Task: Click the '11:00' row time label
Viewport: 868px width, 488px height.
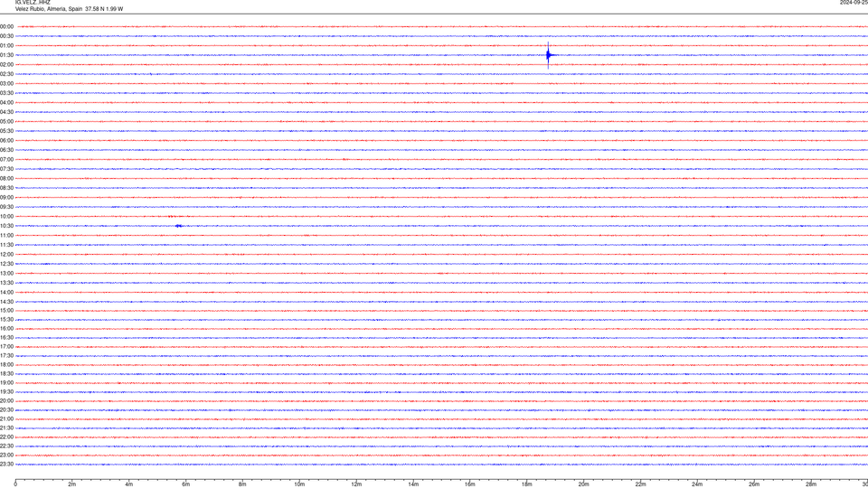Action: point(6,236)
